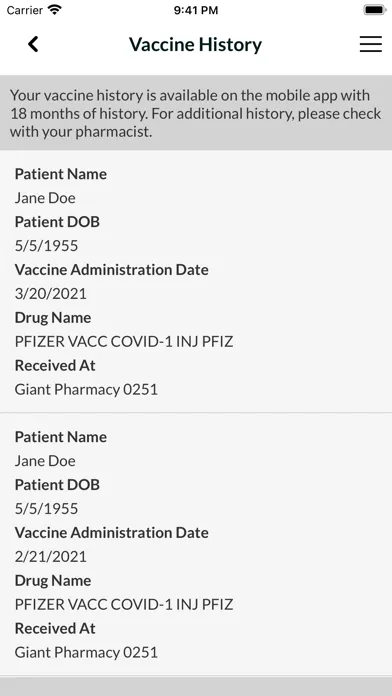Viewport: 392px width, 696px height.
Task: Tap the battery icon in status bar
Action: pyautogui.click(x=375, y=10)
